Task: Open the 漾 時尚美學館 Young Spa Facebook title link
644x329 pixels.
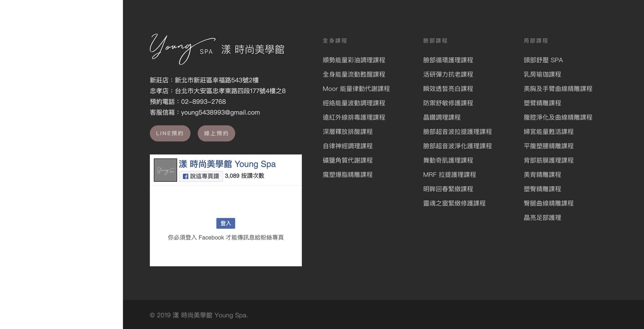Action: (x=227, y=164)
